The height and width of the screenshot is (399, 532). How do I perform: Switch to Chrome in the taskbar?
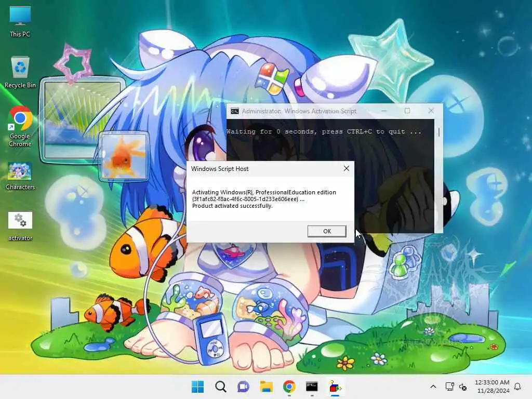click(289, 387)
